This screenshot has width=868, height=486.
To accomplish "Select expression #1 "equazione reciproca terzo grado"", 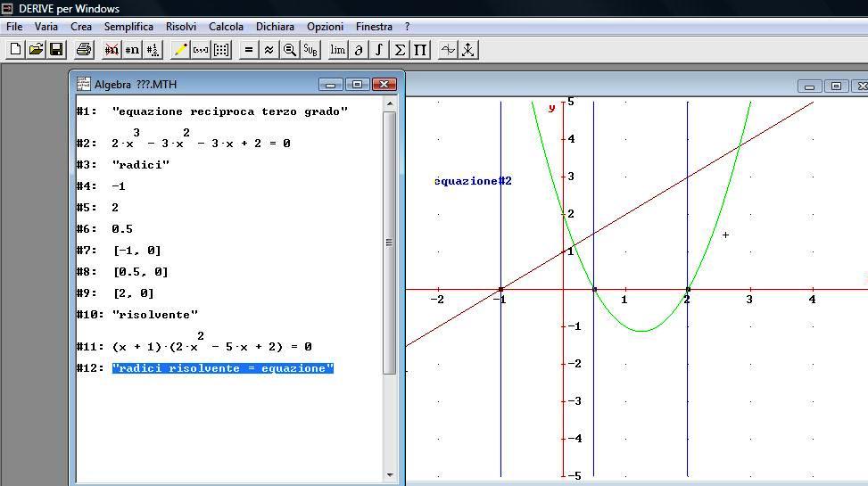I will click(x=230, y=111).
